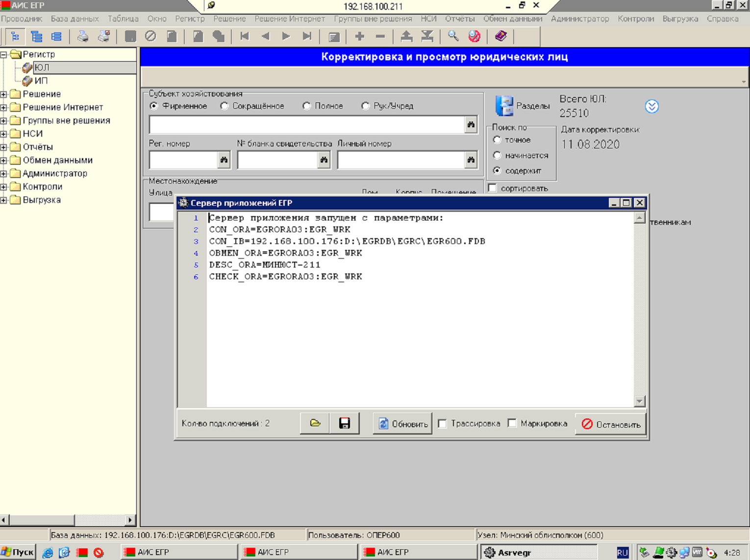This screenshot has width=750, height=560.
Task: Select the ИП tree item
Action: [41, 81]
